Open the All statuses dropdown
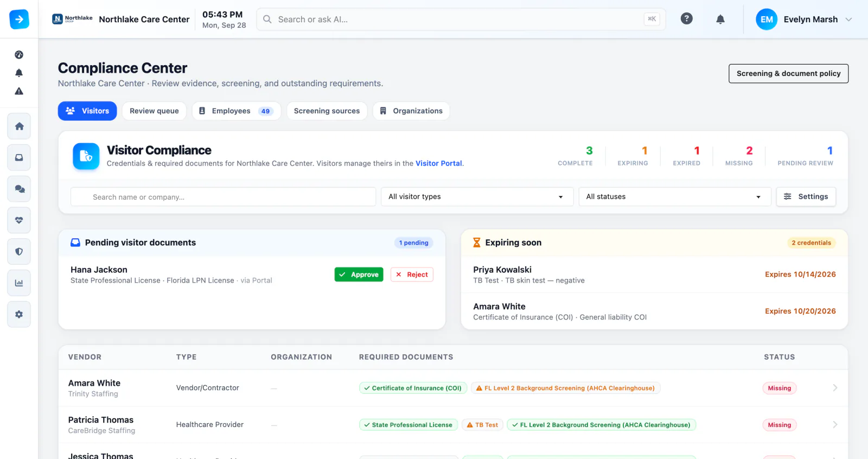The width and height of the screenshot is (868, 459). coord(675,196)
